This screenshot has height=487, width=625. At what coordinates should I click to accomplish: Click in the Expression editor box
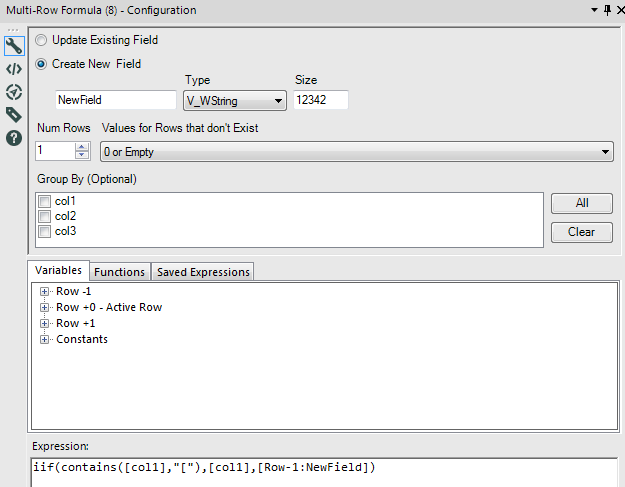(324, 473)
